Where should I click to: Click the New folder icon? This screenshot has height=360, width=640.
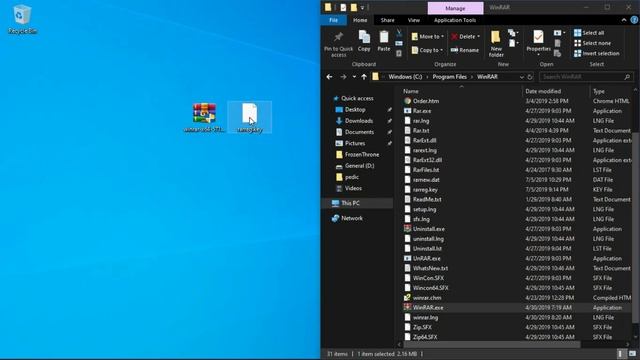point(496,44)
